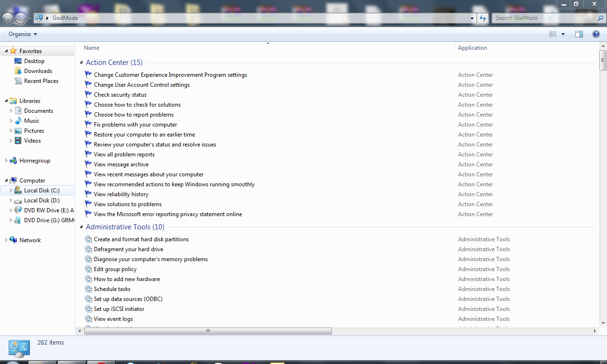Click the flag icon beside View reliability history
Image resolution: width=607 pixels, height=364 pixels.
[88, 194]
